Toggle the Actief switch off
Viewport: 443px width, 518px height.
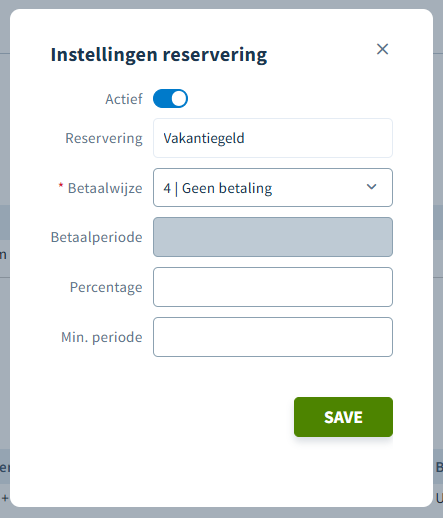pos(170,99)
